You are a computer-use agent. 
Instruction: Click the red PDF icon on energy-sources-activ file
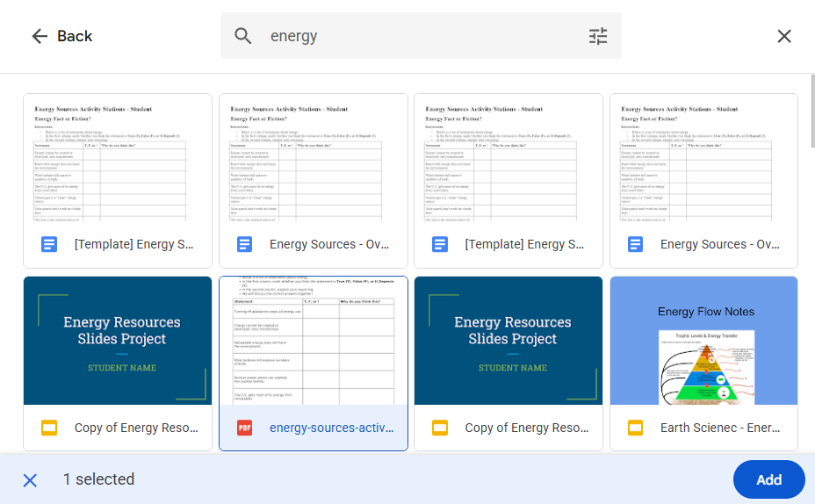(x=245, y=428)
